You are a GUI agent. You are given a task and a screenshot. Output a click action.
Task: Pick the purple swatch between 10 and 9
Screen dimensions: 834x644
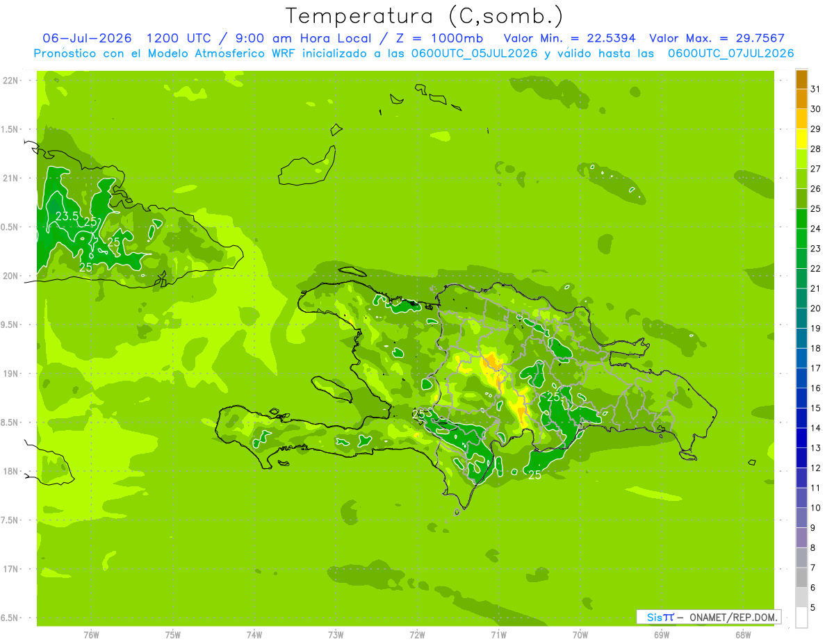(801, 518)
